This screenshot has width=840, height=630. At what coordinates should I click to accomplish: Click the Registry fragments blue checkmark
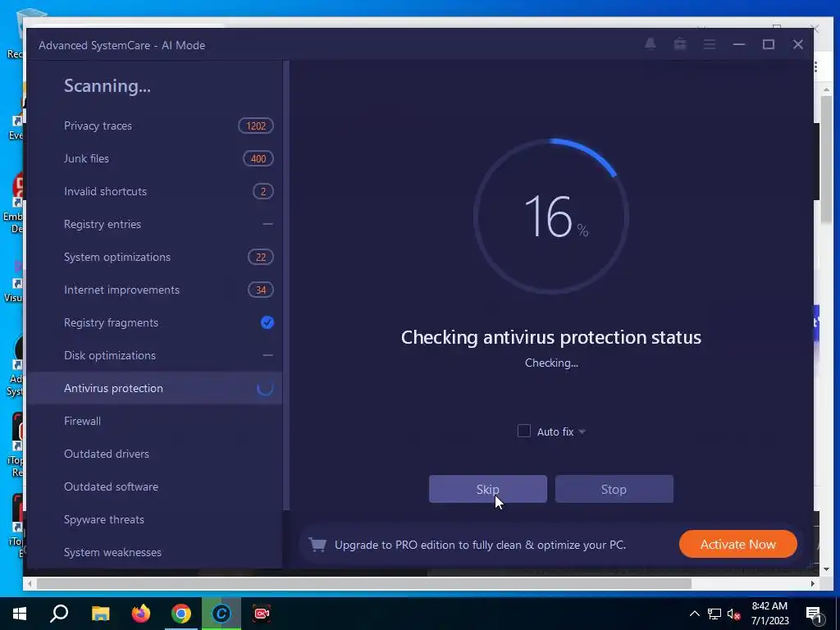(x=267, y=322)
